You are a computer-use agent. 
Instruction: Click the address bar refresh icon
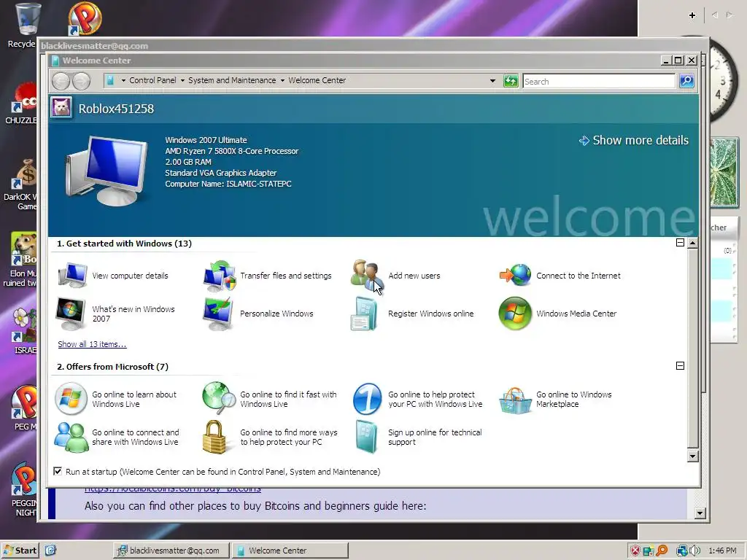pyautogui.click(x=511, y=81)
